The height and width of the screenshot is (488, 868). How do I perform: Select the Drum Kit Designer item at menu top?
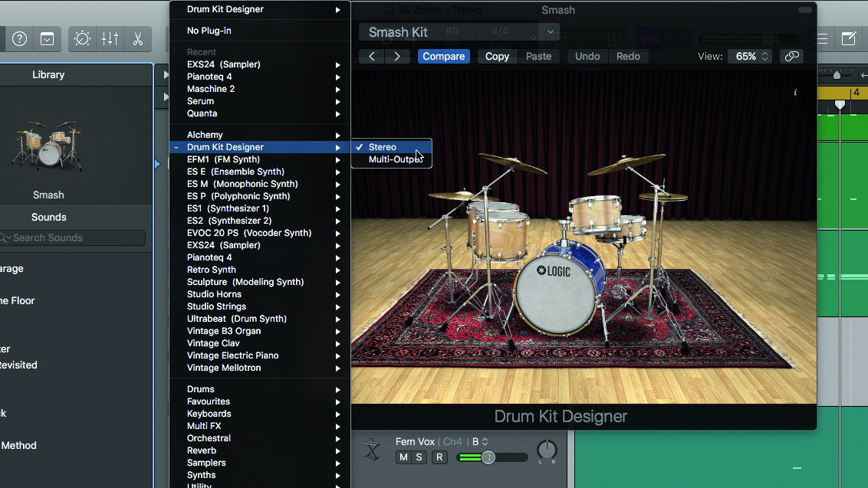coord(260,9)
